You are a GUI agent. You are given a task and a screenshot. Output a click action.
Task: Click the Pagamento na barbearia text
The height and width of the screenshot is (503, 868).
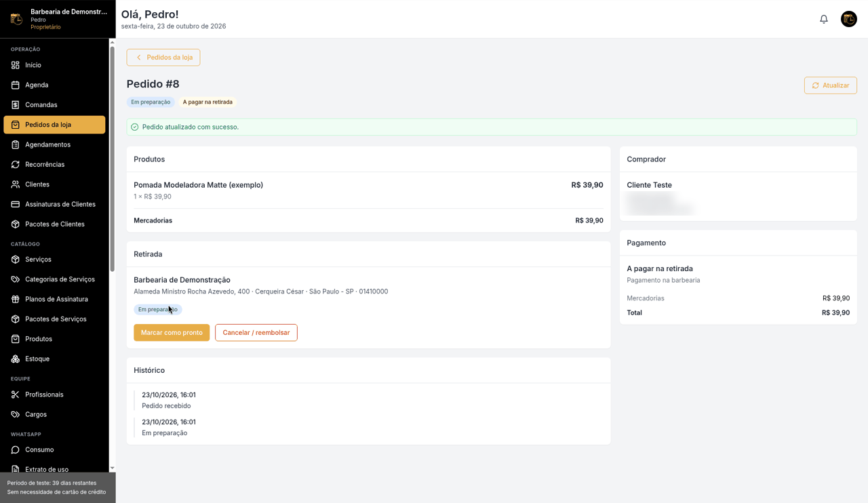(663, 280)
